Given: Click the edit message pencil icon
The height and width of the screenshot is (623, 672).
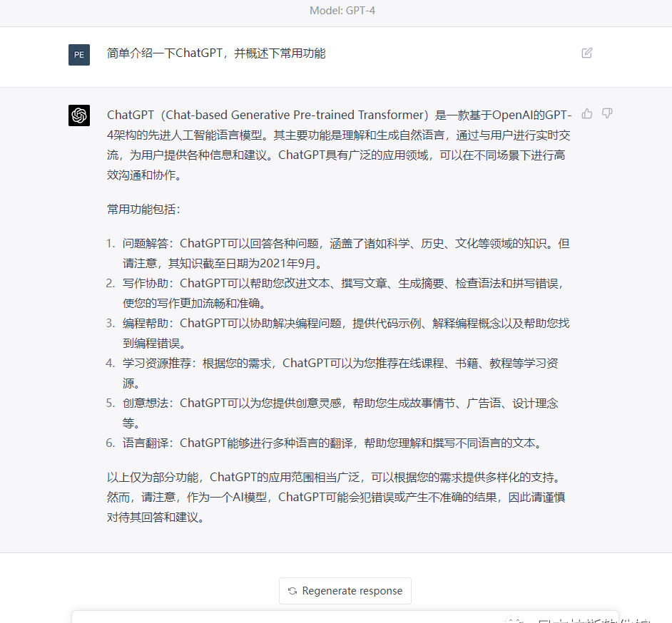Looking at the screenshot, I should tap(586, 53).
